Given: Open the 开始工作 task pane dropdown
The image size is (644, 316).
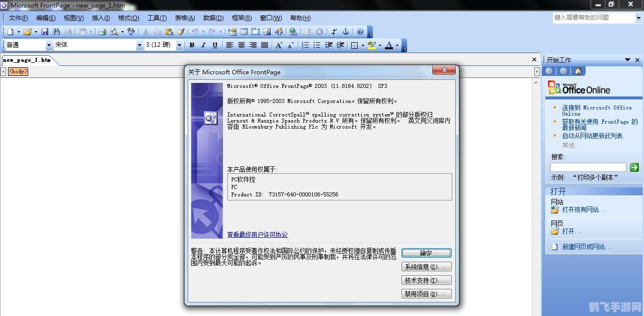Looking at the screenshot, I should [627, 59].
